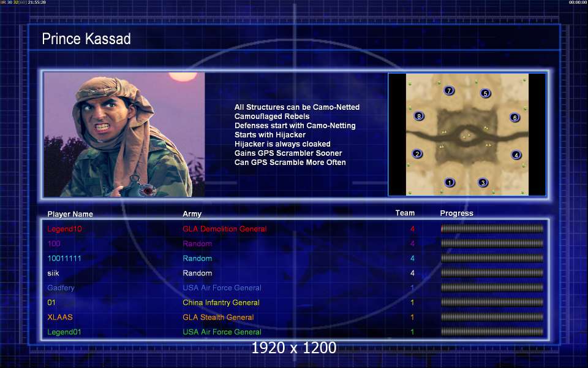588x368 pixels.
Task: Select the China Infantry General army text
Action: [221, 302]
